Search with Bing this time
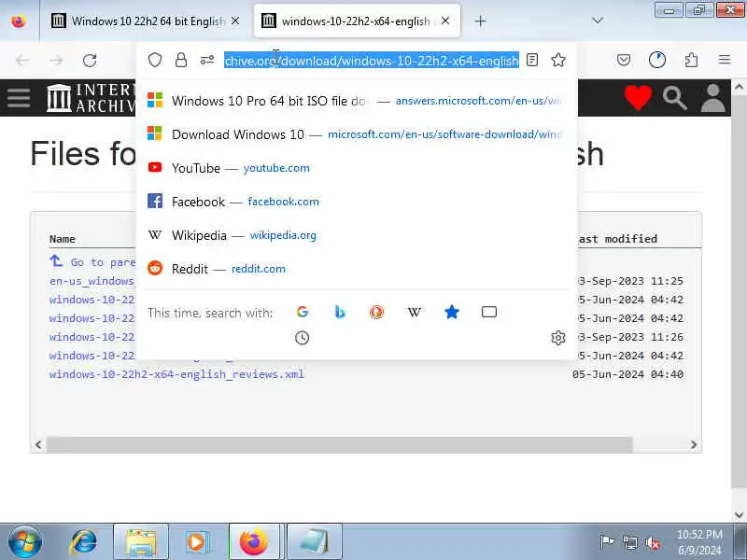The height and width of the screenshot is (560, 747). [340, 312]
